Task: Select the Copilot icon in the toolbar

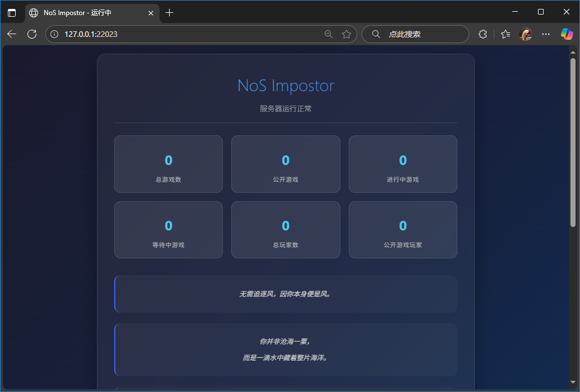Action: tap(567, 34)
